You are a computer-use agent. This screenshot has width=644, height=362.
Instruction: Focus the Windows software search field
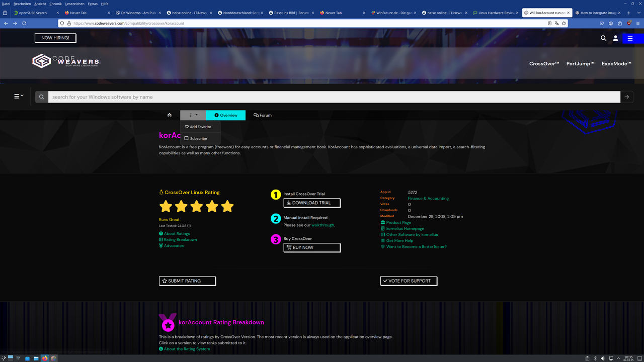[x=334, y=97]
